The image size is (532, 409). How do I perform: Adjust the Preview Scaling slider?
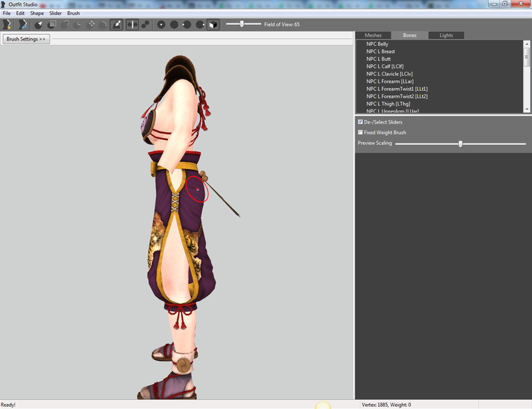click(460, 143)
